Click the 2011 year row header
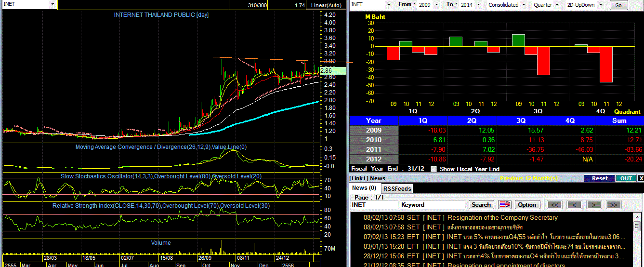Viewport: 644px width, 267px height. coord(374,149)
